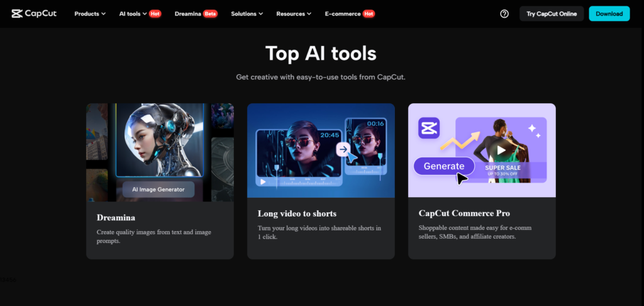The width and height of the screenshot is (644, 306).
Task: Click the AI Image Generator label
Action: click(x=158, y=190)
